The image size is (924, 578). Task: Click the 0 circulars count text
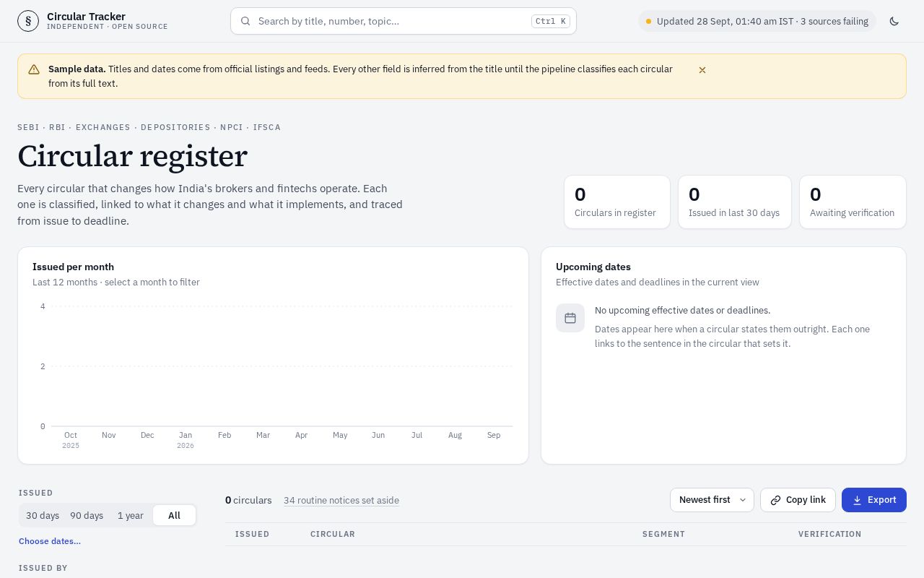click(248, 500)
